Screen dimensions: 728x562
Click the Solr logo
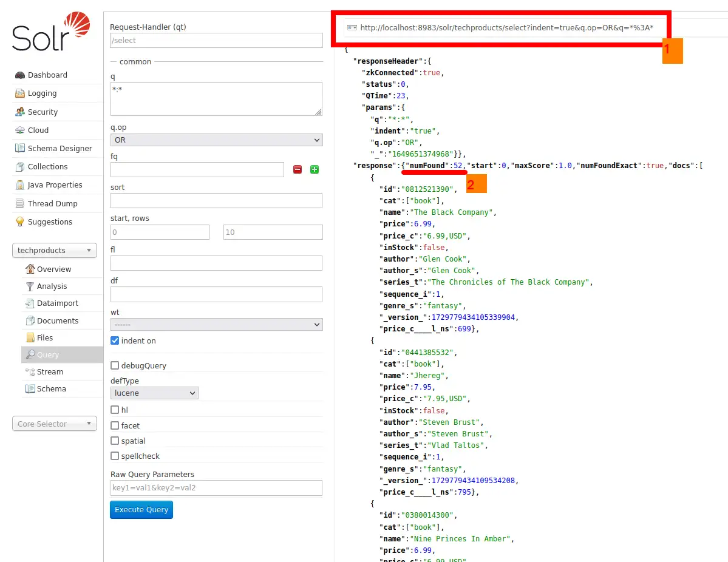click(51, 32)
